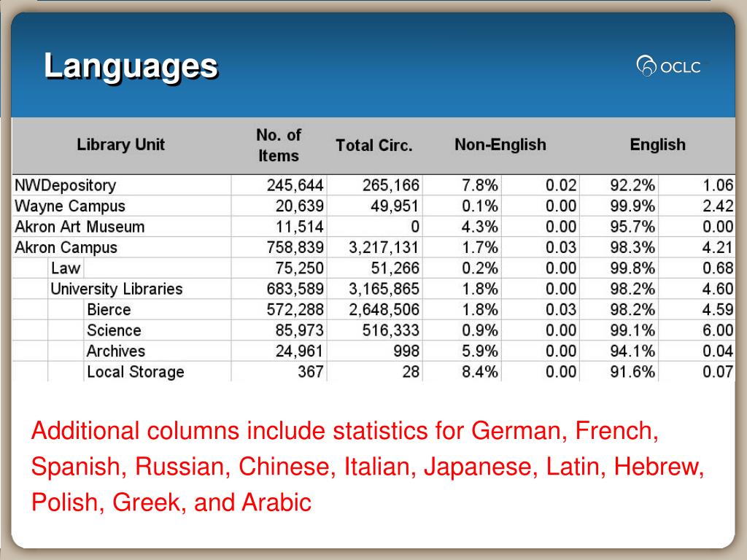Click the Total Circ. column header
Image resolution: width=747 pixels, height=560 pixels.
coord(374,145)
